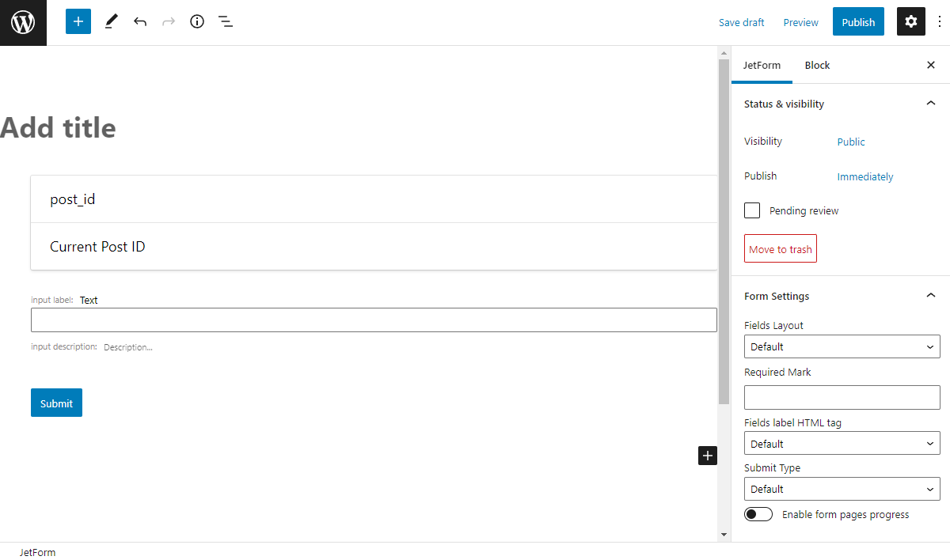
Task: Open document Details via the info icon
Action: coord(197,21)
